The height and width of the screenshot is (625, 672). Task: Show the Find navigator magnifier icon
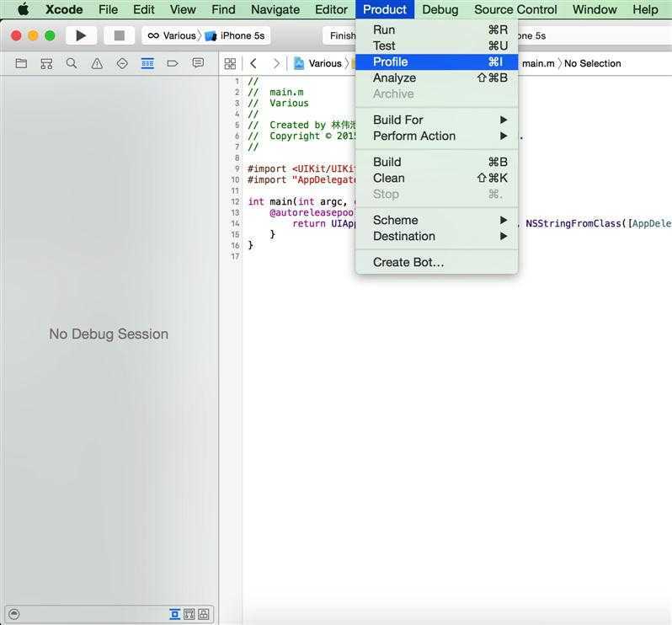click(72, 64)
